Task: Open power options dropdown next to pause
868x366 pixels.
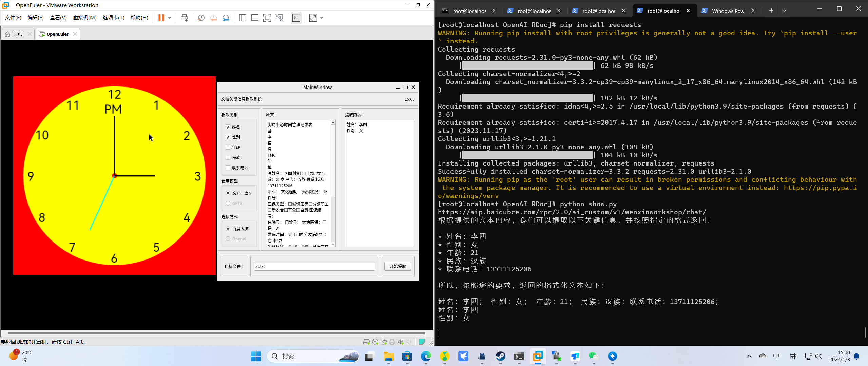Action: coord(170,18)
